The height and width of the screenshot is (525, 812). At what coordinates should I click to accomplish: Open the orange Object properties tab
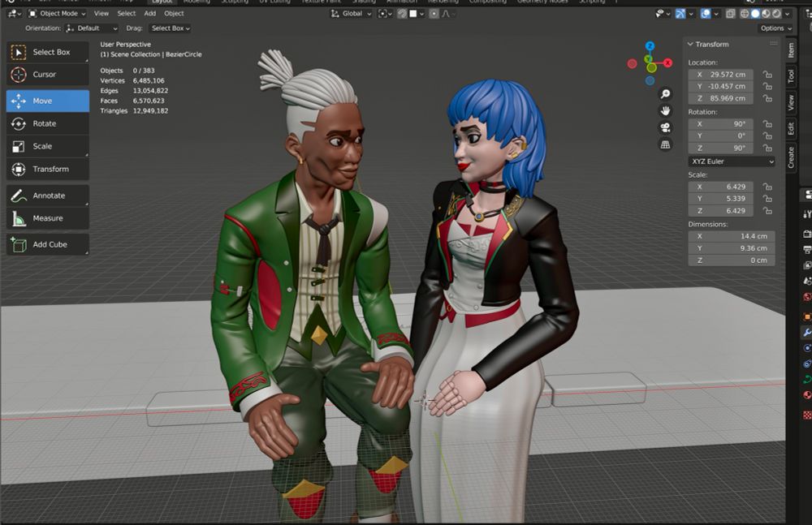tap(807, 316)
